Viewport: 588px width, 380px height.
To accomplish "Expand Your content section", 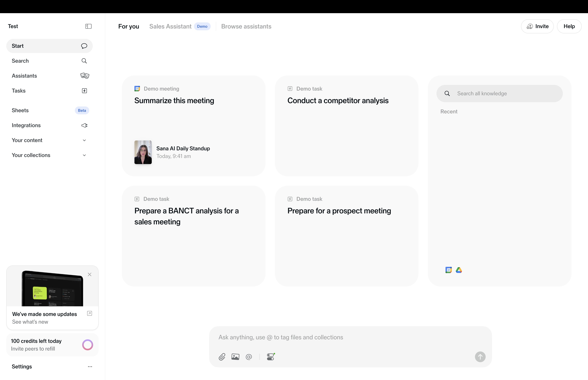I will pos(84,140).
